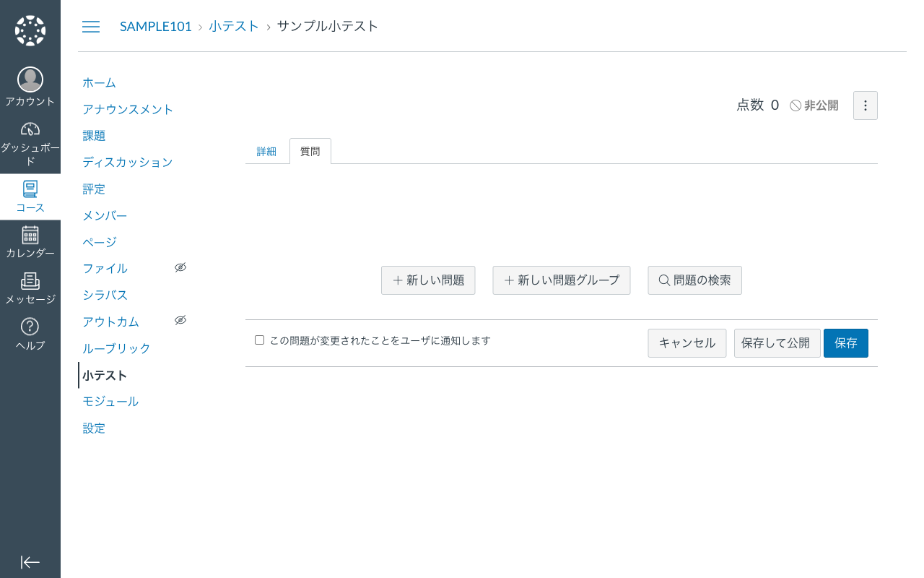This screenshot has height=578, width=924.
Task: Toggle visibility icon beside アウトカム
Action: point(180,319)
